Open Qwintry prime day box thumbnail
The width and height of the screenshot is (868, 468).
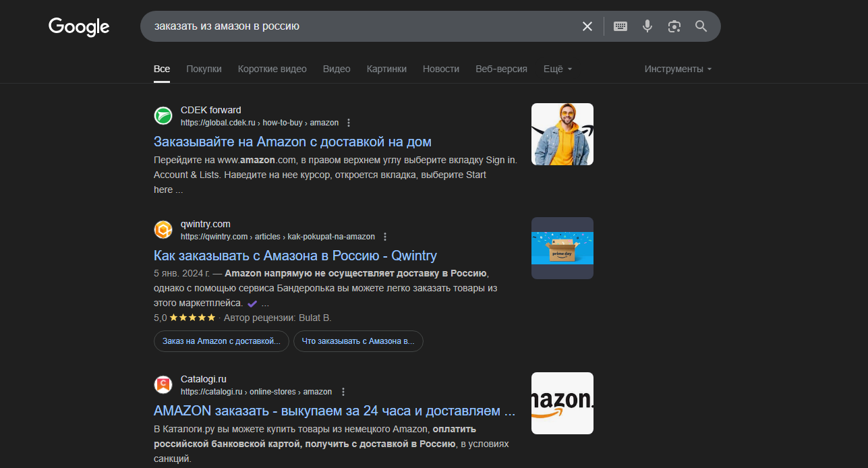coord(562,248)
